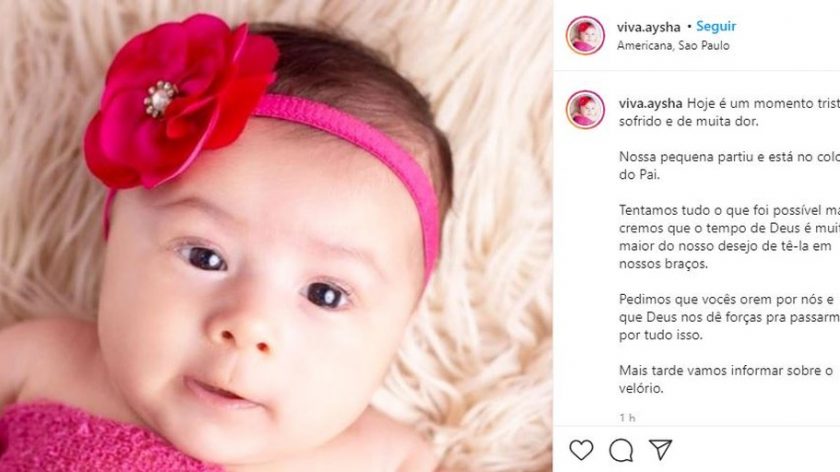Like the post with the heart icon
This screenshot has width=840, height=472.
(581, 450)
